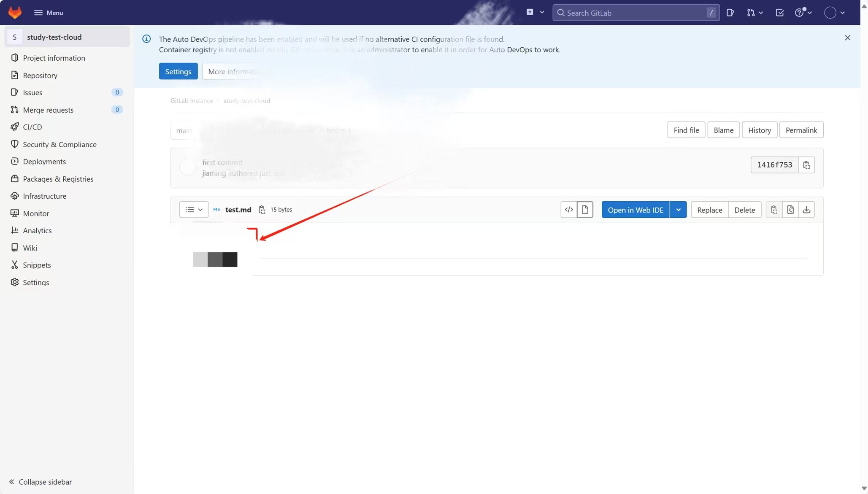This screenshot has height=494, width=868.
Task: Open the Issues icon in top bar
Action: click(730, 13)
